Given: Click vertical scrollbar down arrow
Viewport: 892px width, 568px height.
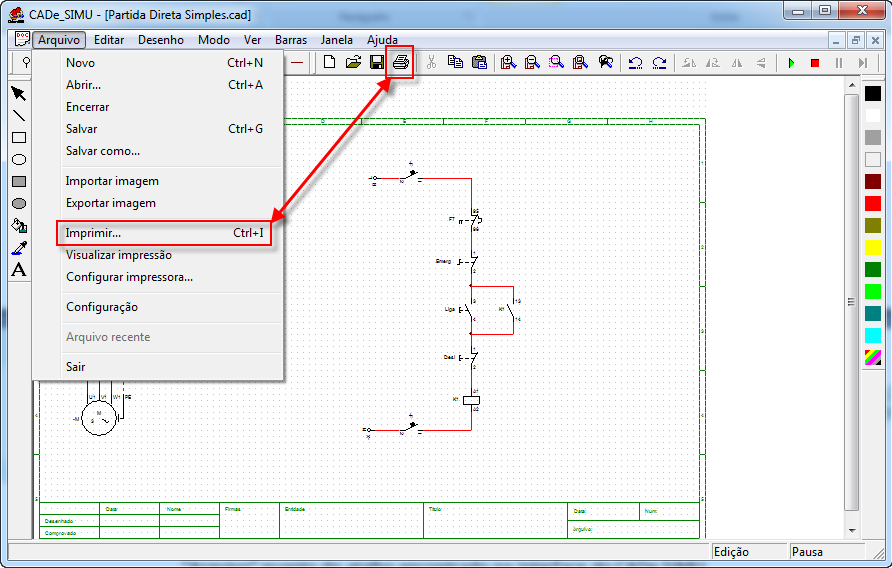Looking at the screenshot, I should point(851,531).
